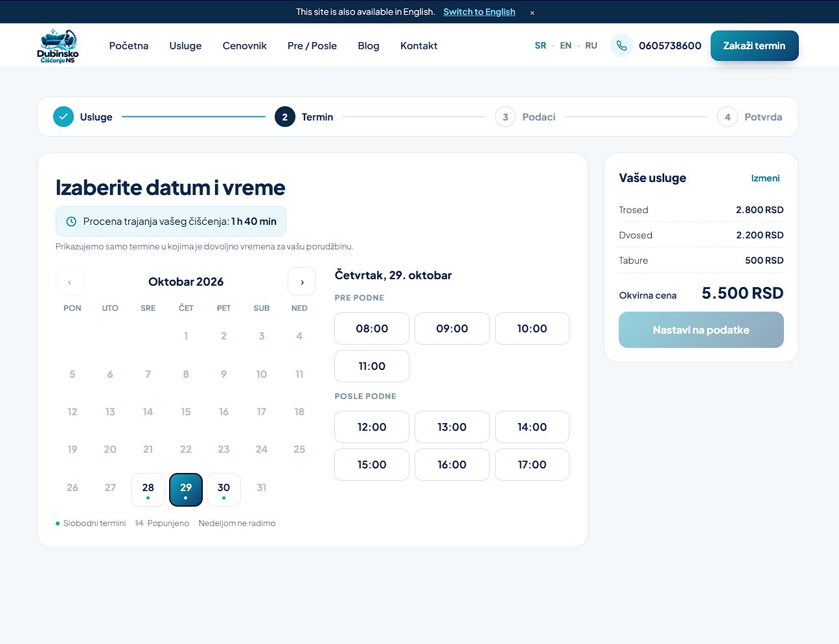Click the Zakaži termin button
The width and height of the screenshot is (839, 644).
(x=755, y=46)
